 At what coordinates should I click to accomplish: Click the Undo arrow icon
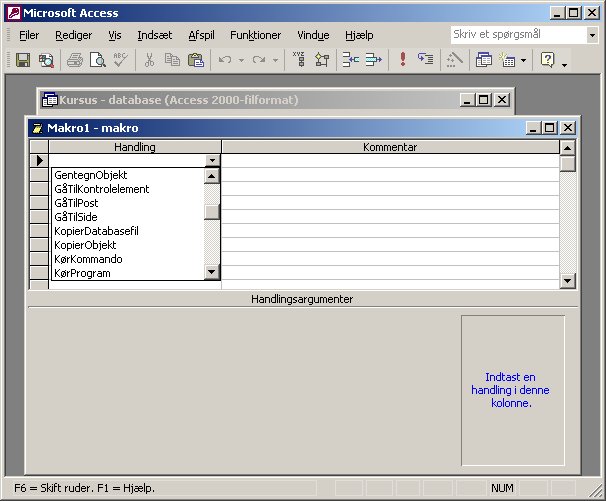point(225,60)
